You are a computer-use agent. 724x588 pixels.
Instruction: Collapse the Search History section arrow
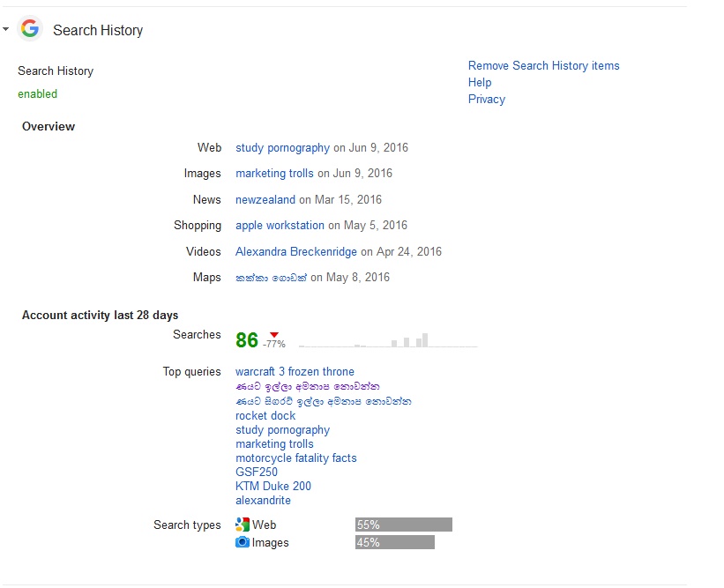tap(5, 29)
